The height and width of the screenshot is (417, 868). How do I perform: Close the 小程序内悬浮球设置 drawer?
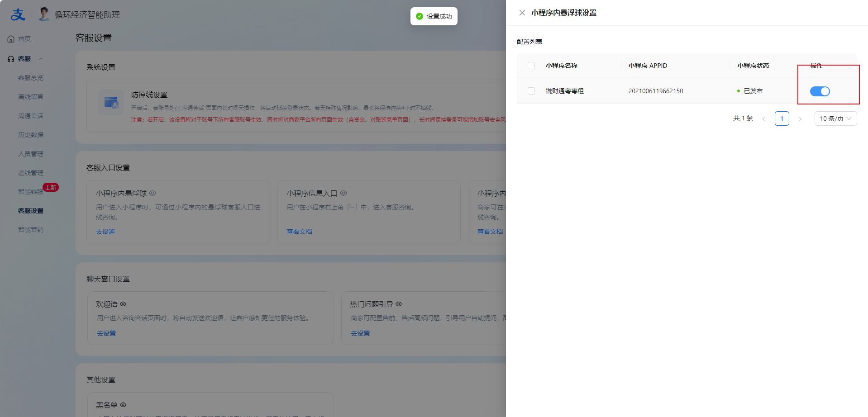pyautogui.click(x=522, y=13)
